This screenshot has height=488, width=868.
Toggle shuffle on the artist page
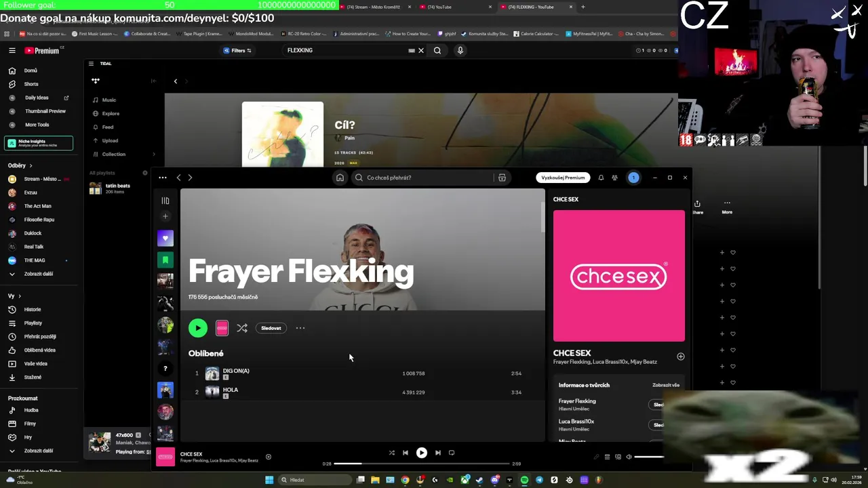click(x=242, y=328)
